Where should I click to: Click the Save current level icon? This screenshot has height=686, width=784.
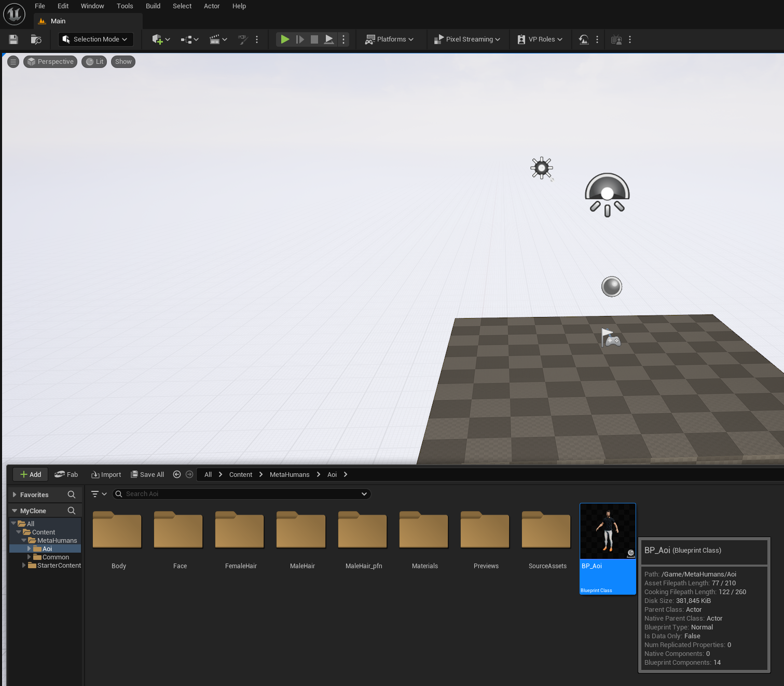point(13,39)
